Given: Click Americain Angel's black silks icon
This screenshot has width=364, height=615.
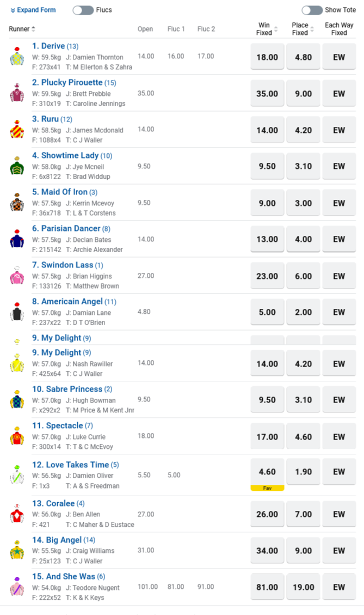Looking at the screenshot, I should (17, 312).
